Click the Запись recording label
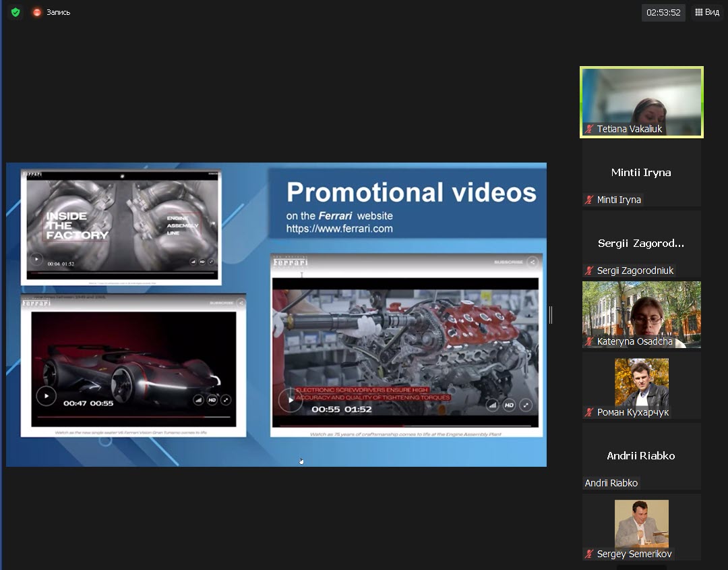 pos(58,13)
